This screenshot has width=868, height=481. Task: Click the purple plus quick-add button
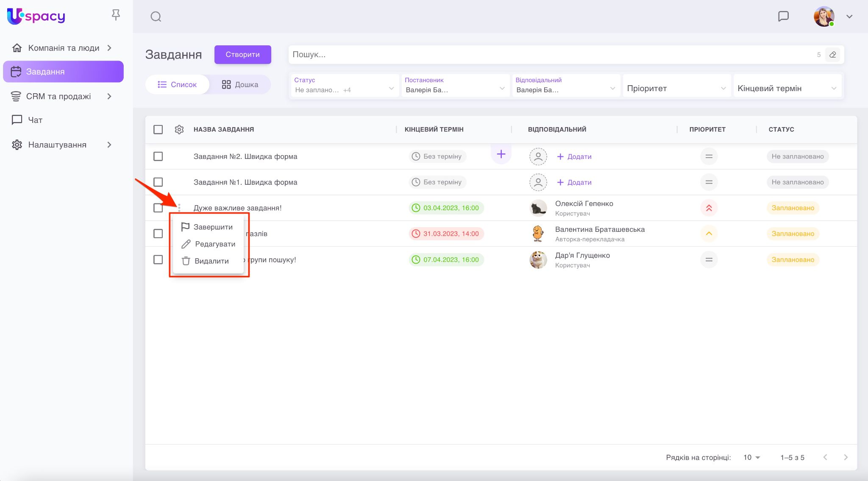coord(501,154)
